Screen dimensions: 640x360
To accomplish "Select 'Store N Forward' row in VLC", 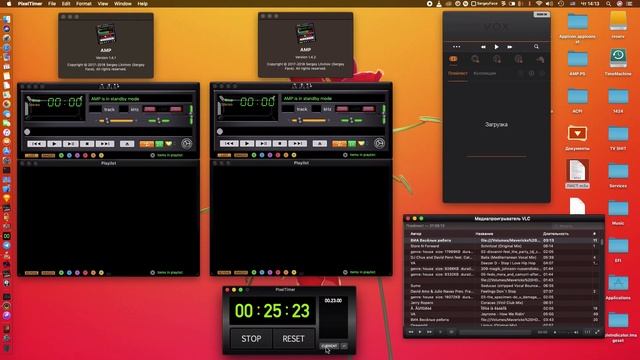I will [x=502, y=246].
